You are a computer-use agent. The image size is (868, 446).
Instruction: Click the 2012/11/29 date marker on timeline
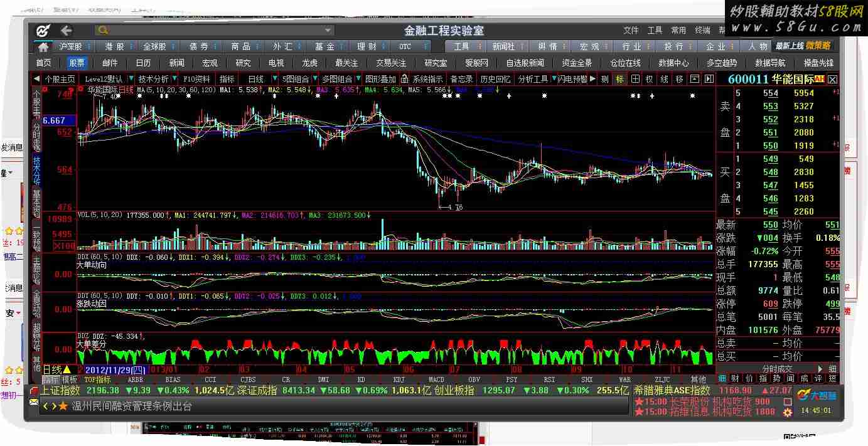(x=115, y=369)
